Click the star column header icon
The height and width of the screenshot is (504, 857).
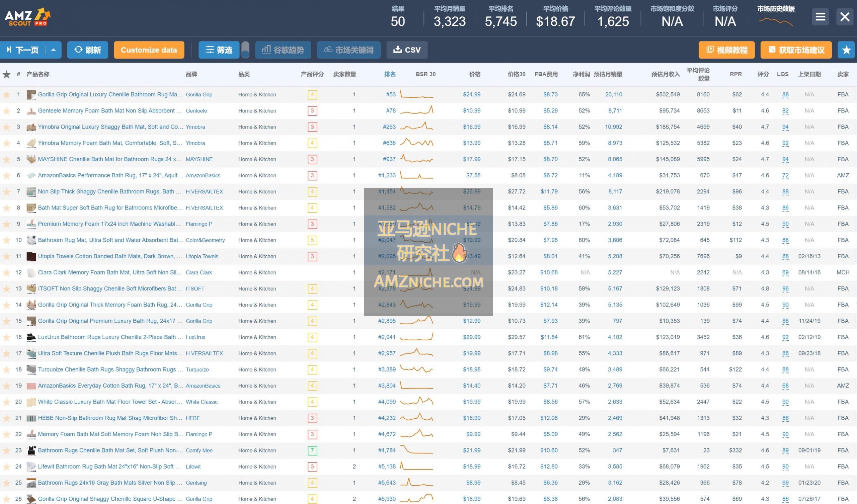coord(6,74)
